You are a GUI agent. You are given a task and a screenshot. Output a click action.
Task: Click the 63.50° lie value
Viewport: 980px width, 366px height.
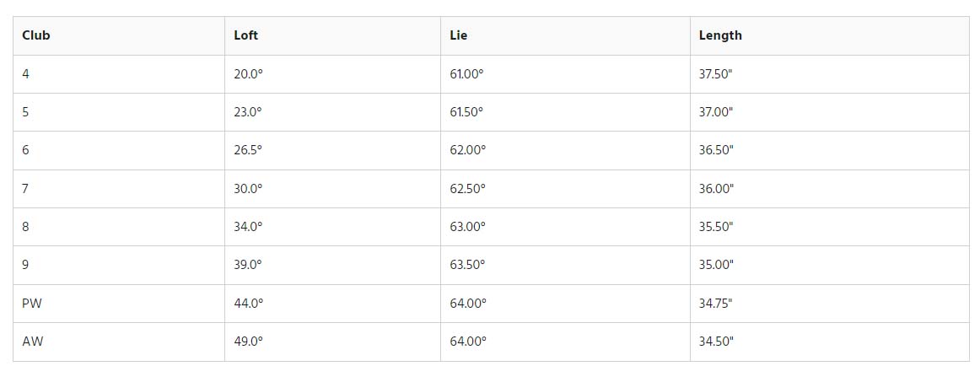tap(467, 265)
